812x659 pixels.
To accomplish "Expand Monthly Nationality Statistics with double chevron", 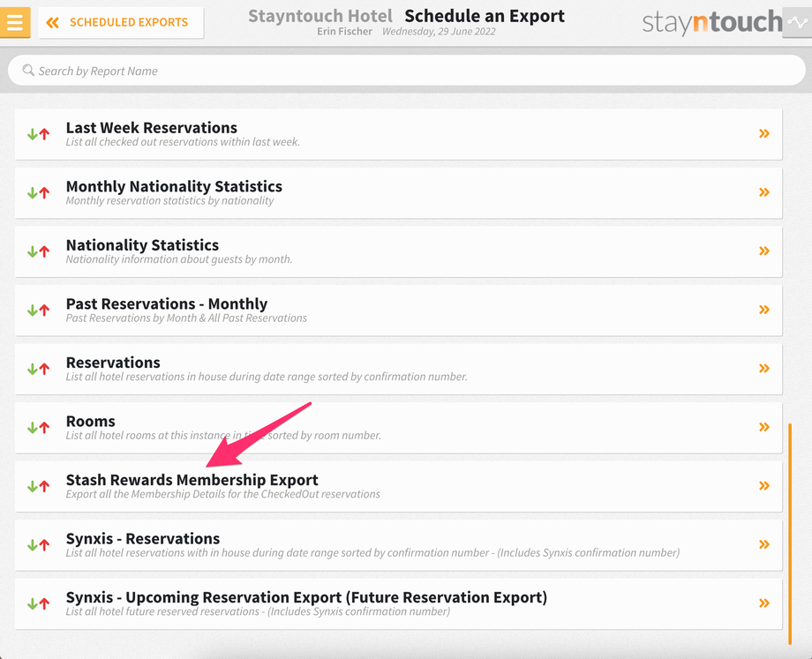I will point(763,192).
